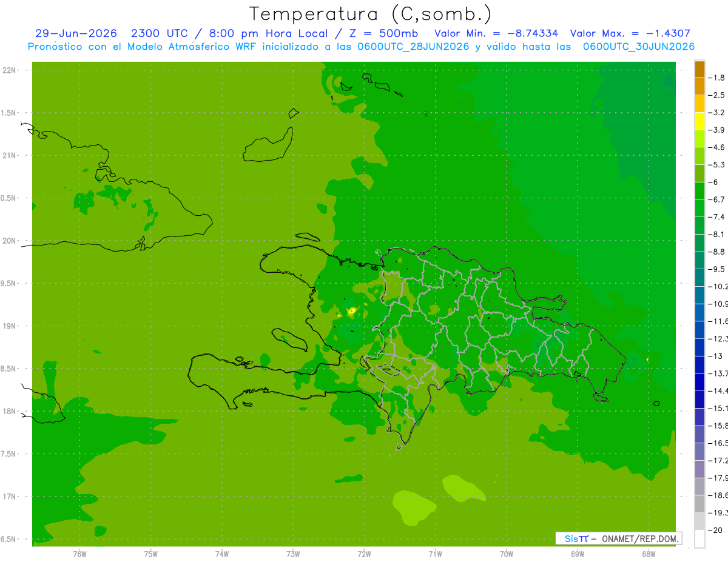Select the yellow swatch between -3.2 and -3.9
The image size is (728, 562).
pyautogui.click(x=699, y=121)
